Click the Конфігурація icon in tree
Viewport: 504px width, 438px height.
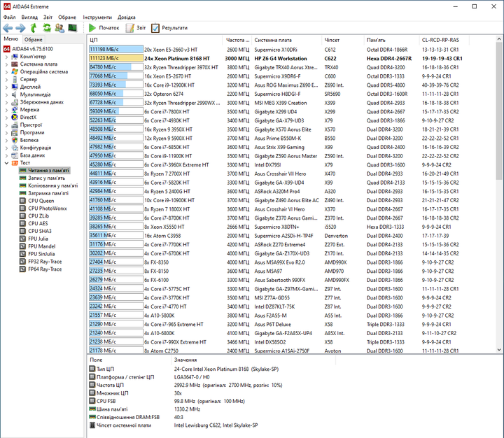point(15,148)
